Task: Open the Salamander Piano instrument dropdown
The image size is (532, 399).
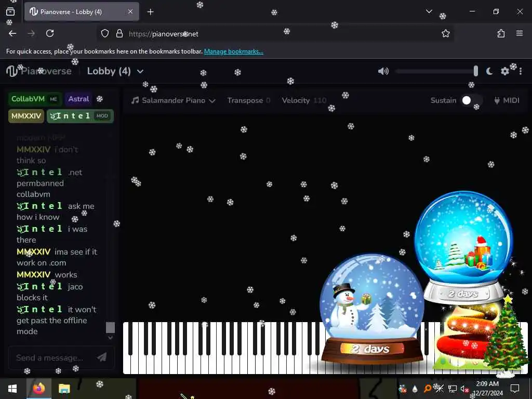Action: pos(174,100)
